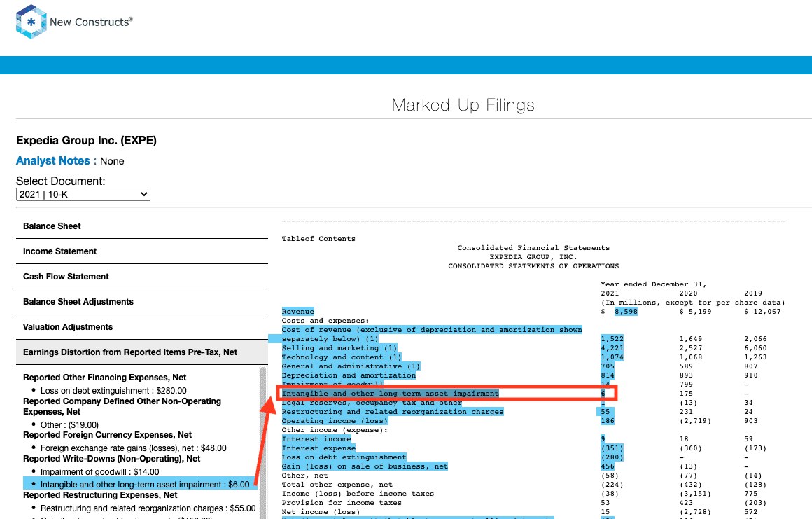Select Balance Sheet Adjustments
The height and width of the screenshot is (519, 812).
(142, 302)
